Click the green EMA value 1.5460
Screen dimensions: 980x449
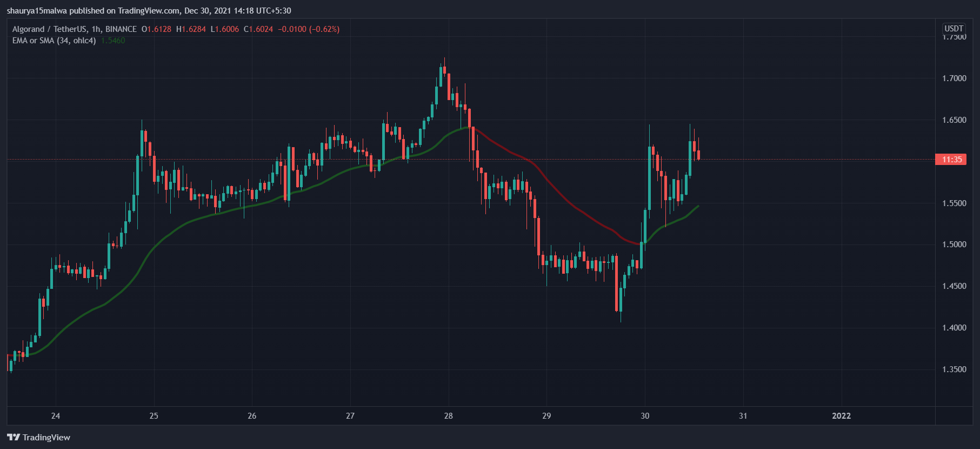pyautogui.click(x=113, y=41)
